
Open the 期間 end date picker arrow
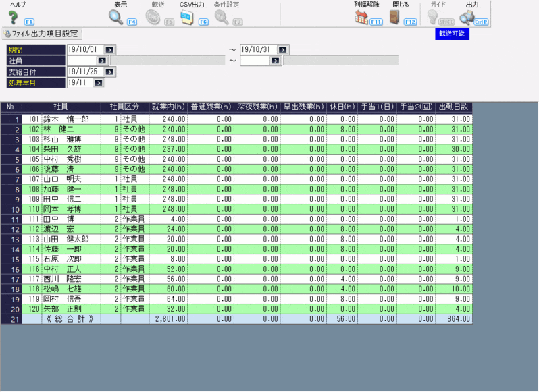click(x=282, y=50)
